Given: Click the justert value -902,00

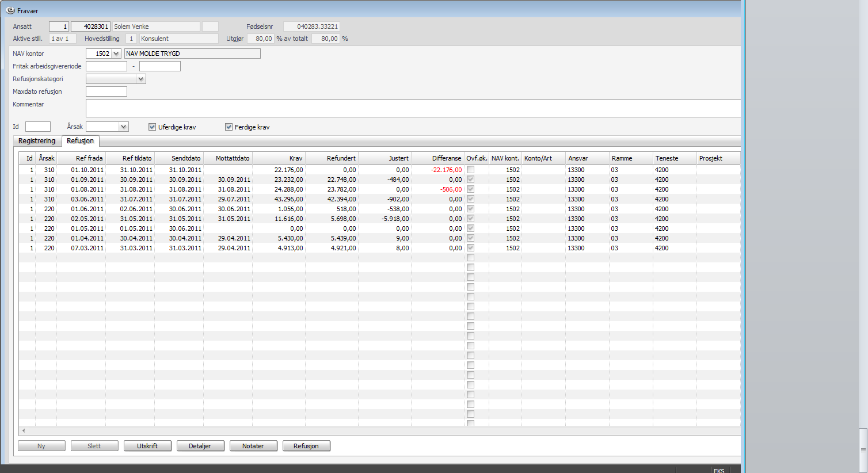Looking at the screenshot, I should [398, 199].
